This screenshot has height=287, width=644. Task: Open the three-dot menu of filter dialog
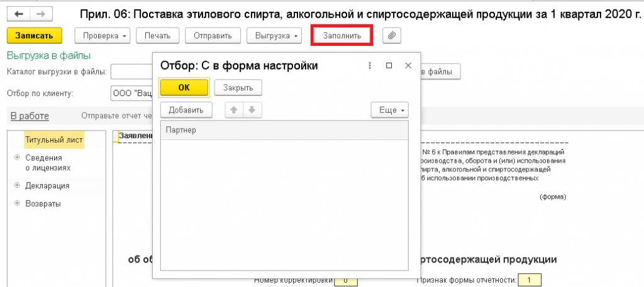[370, 65]
